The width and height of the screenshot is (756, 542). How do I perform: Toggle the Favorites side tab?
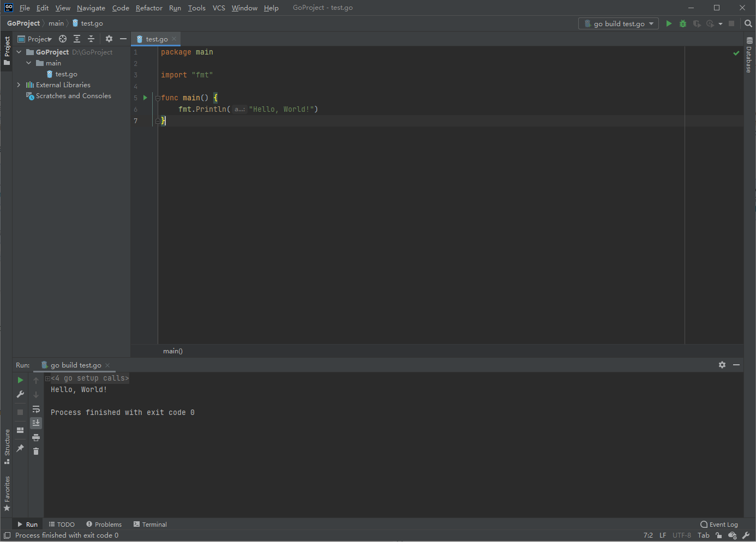tap(7, 493)
